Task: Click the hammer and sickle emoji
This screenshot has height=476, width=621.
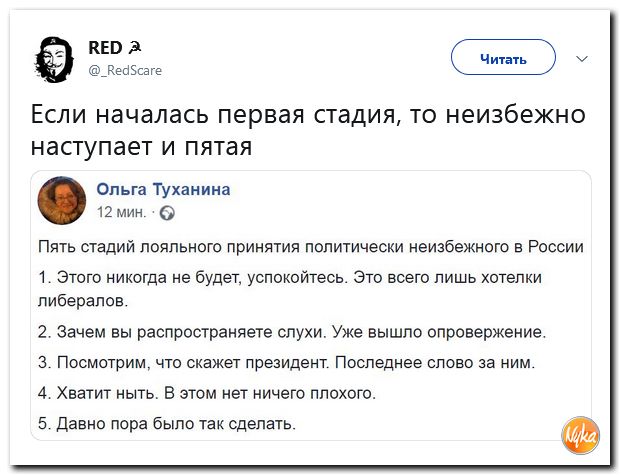Action: tap(135, 48)
